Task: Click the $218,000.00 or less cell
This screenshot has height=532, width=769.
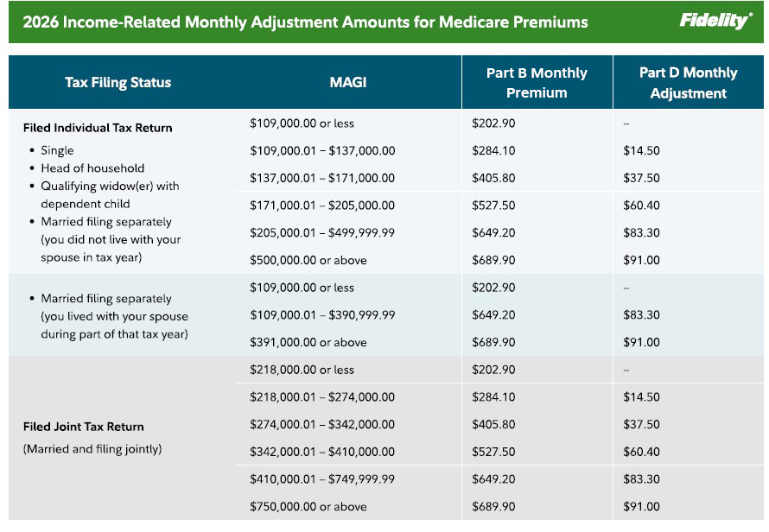Action: [x=302, y=370]
